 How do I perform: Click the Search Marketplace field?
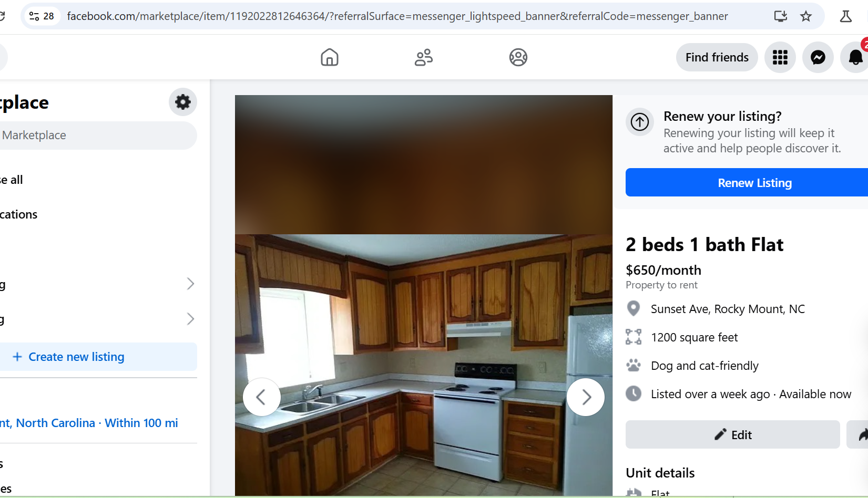click(98, 136)
